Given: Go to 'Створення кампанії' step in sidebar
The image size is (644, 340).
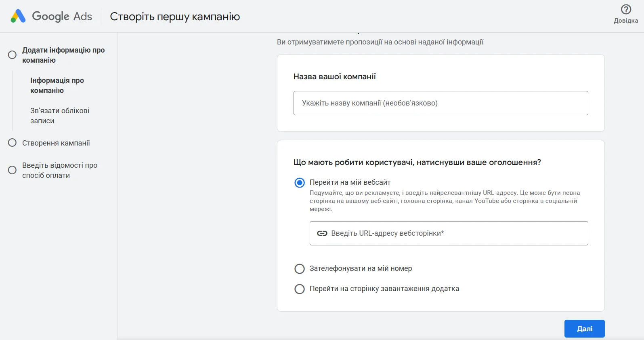Looking at the screenshot, I should [56, 143].
